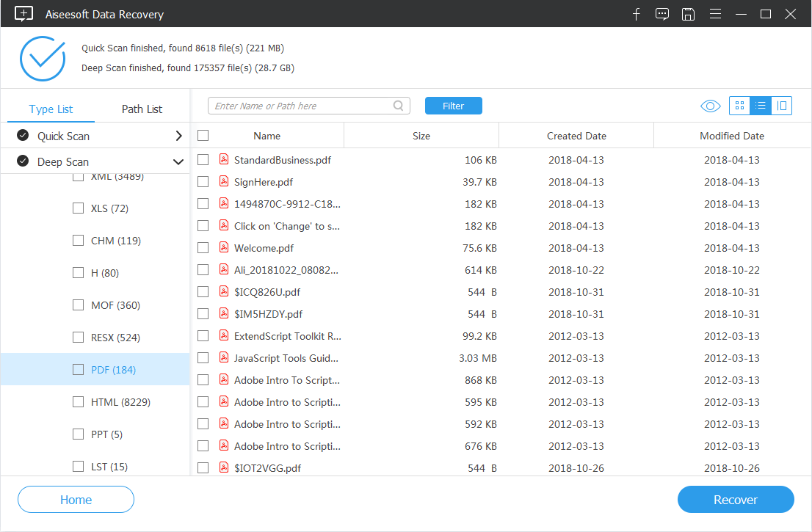This screenshot has height=532, width=812.
Task: Switch to content detail view
Action: point(782,106)
